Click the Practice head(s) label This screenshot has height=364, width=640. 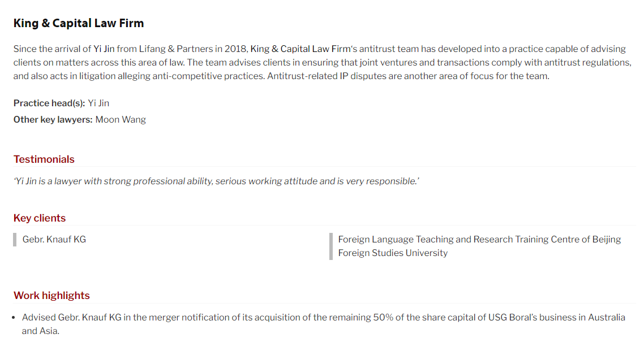[49, 103]
